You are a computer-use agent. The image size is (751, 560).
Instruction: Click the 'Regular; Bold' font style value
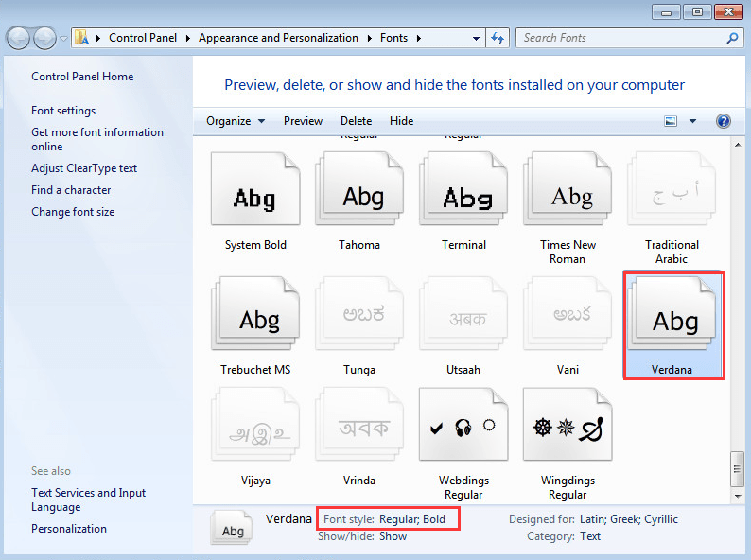coord(411,519)
